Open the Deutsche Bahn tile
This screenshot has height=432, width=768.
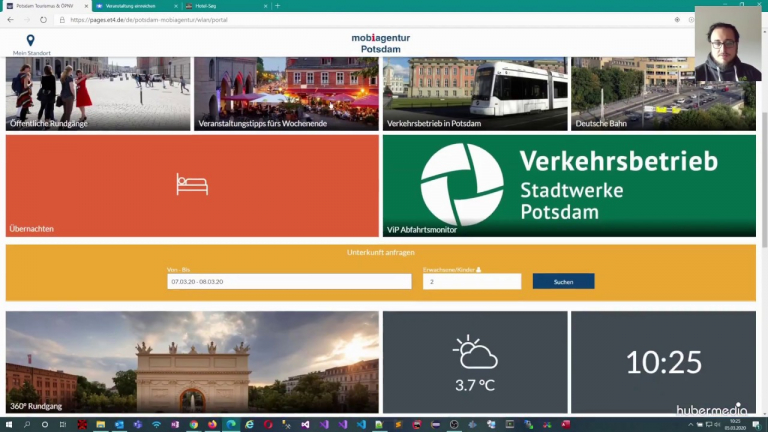(x=663, y=94)
